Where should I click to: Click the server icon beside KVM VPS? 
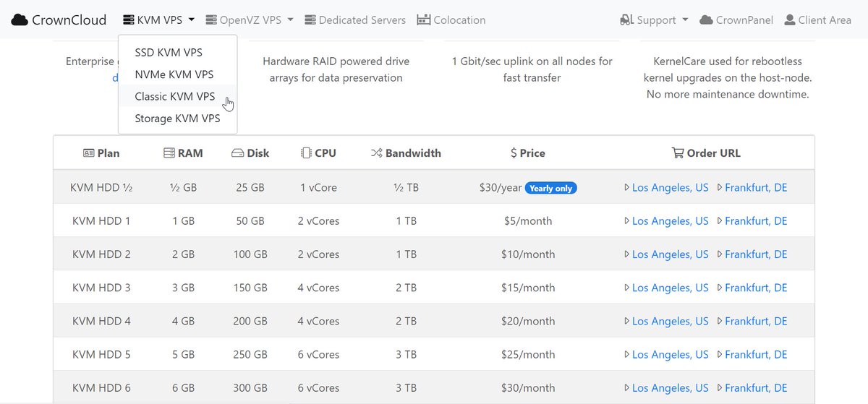coord(129,20)
